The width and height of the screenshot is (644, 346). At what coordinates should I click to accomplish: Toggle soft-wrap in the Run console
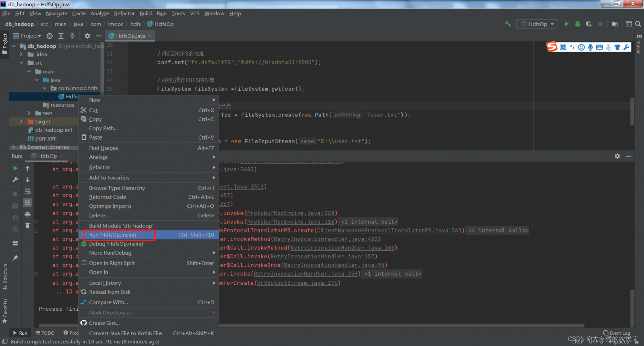coord(27,191)
